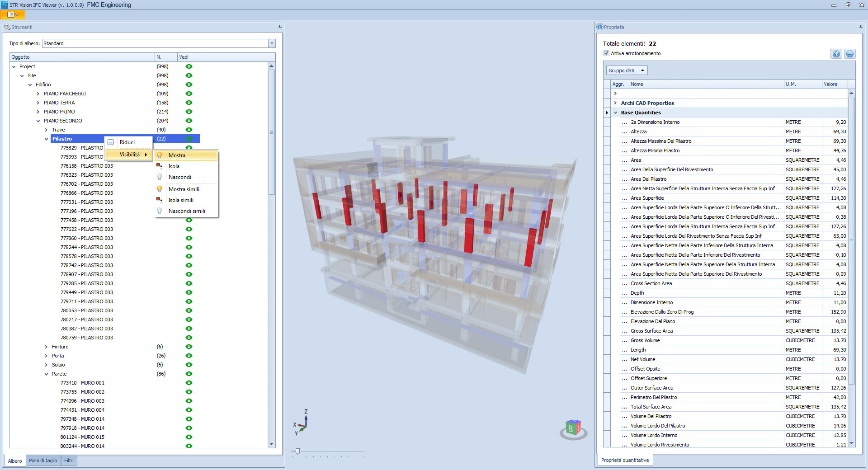Select 774431 - MURO 004 tree item
This screenshot has width=868, height=470.
click(x=82, y=410)
